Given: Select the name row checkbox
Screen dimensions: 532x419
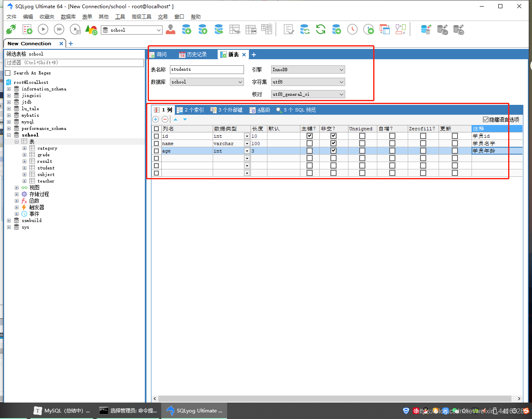Looking at the screenshot, I should coord(156,143).
